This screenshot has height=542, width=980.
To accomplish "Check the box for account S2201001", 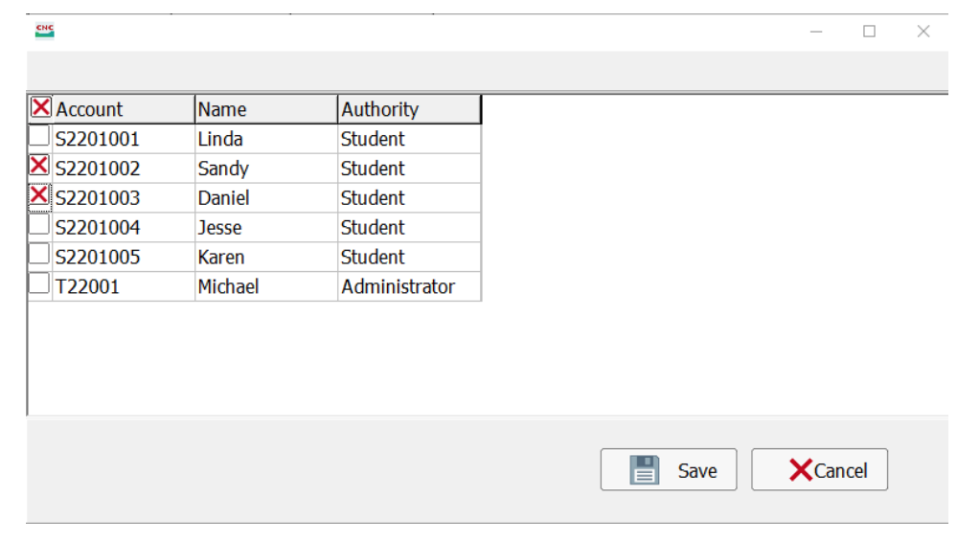I will [39, 136].
